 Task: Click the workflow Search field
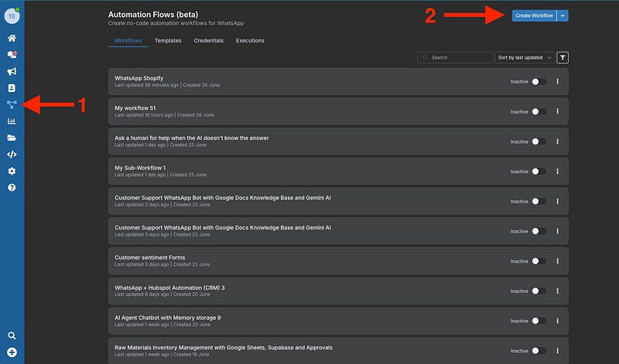458,57
